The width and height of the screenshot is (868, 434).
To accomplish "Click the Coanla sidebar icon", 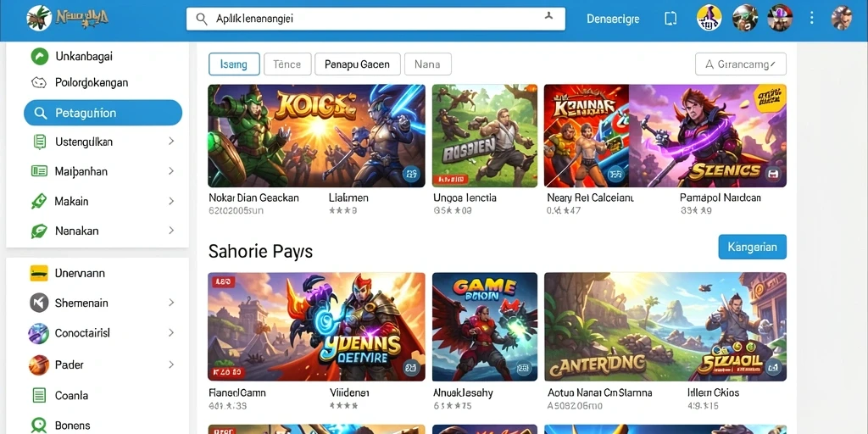I will 39,395.
